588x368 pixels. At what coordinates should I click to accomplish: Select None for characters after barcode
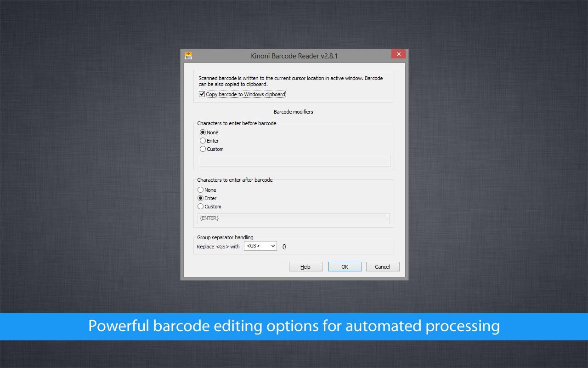tap(200, 190)
